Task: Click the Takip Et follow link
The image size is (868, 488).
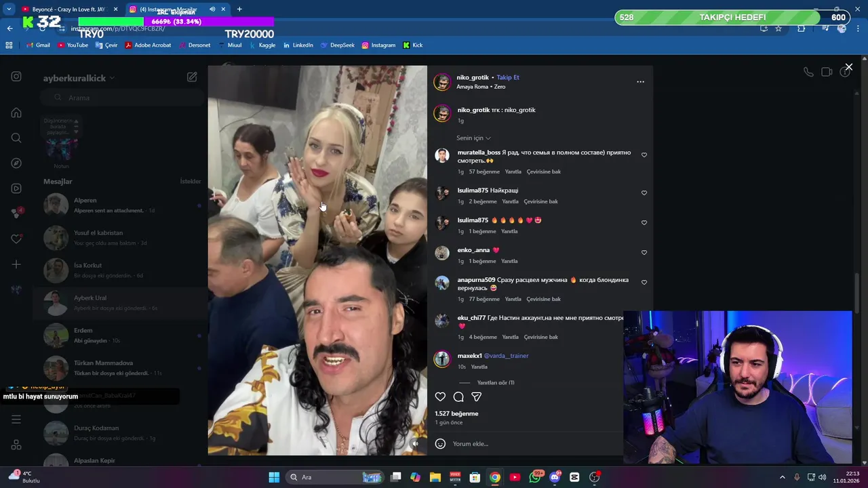Action: click(507, 77)
